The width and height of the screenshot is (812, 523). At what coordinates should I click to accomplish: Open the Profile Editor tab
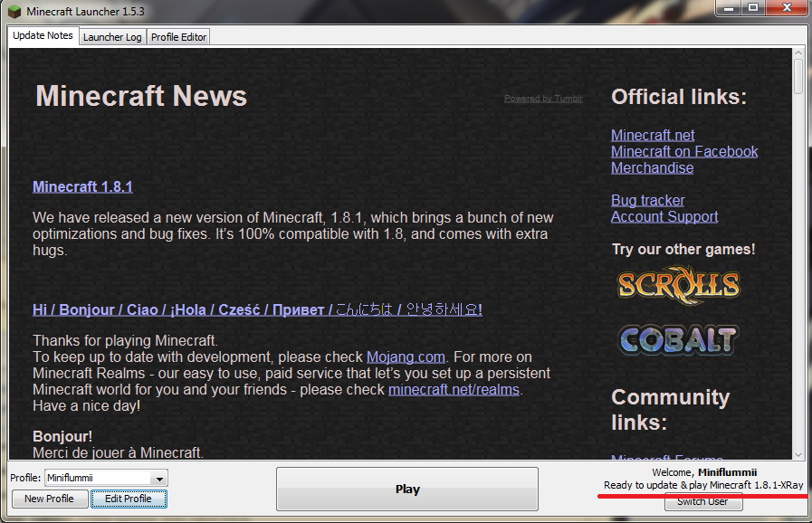click(178, 37)
